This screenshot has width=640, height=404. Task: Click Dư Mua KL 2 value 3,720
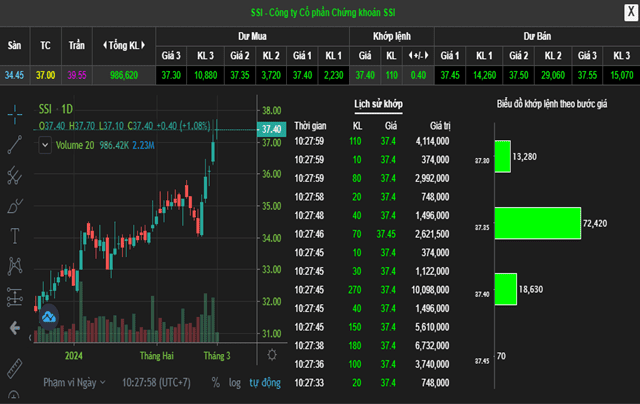coord(271,75)
